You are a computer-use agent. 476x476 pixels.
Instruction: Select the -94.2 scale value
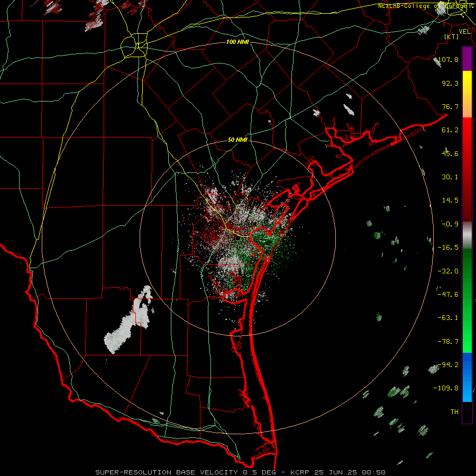tap(448, 365)
